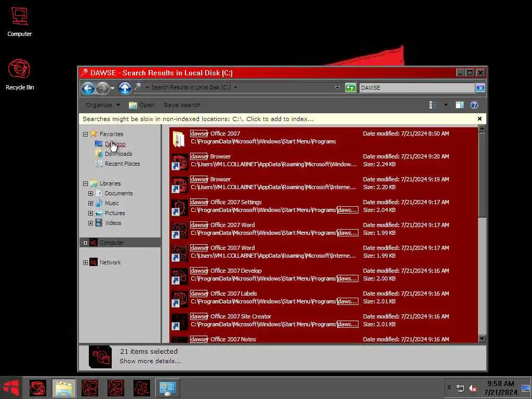Select the dawser Office 2007 folder icon
The width and height of the screenshot is (532, 399).
click(179, 139)
